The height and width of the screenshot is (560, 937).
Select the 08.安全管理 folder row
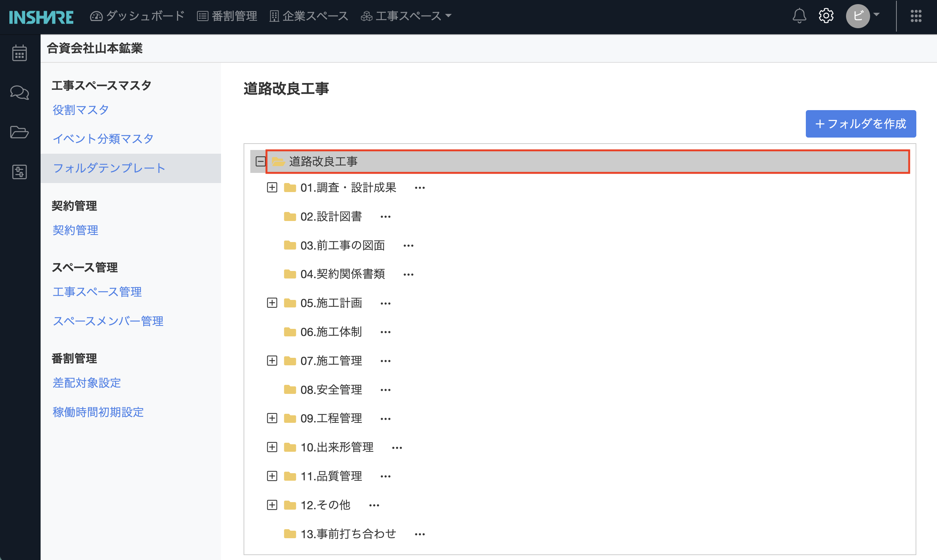[323, 390]
